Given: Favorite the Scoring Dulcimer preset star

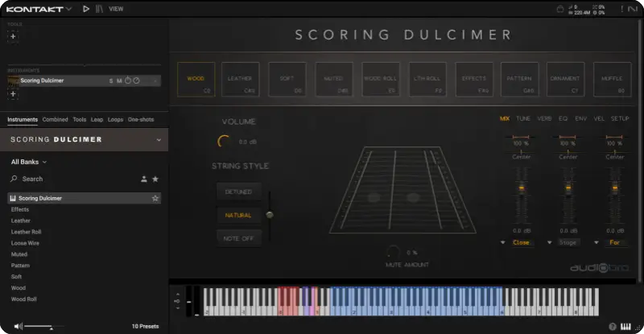Looking at the screenshot, I should point(155,199).
